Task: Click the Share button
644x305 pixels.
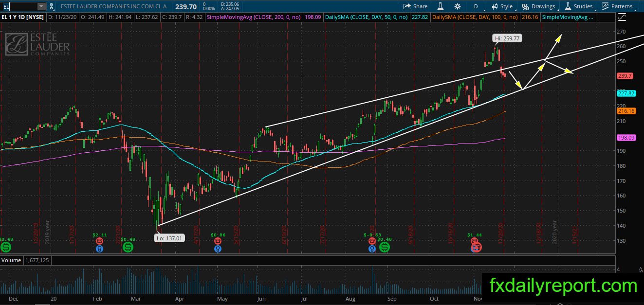Action: [x=415, y=6]
